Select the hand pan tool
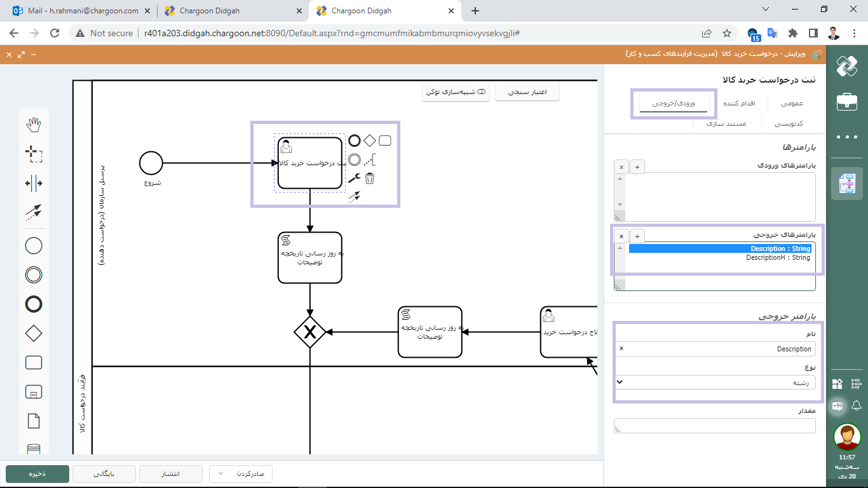Screen dimensions: 868x488 click(33, 125)
